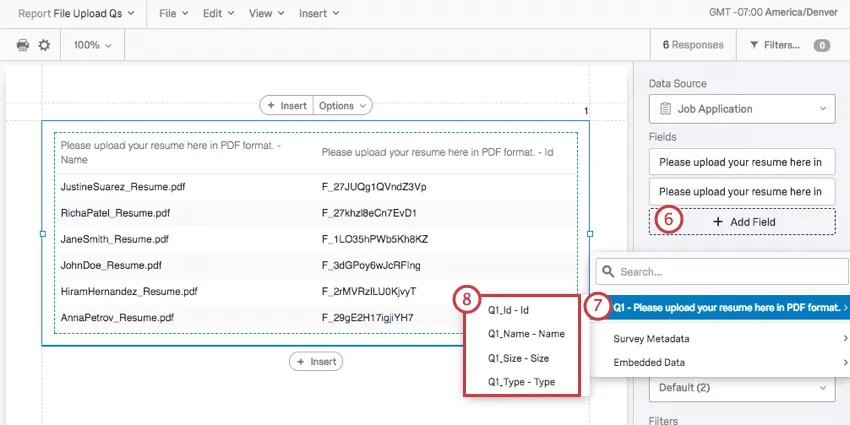Open the Options button above the table
The image size is (850, 425).
[342, 105]
